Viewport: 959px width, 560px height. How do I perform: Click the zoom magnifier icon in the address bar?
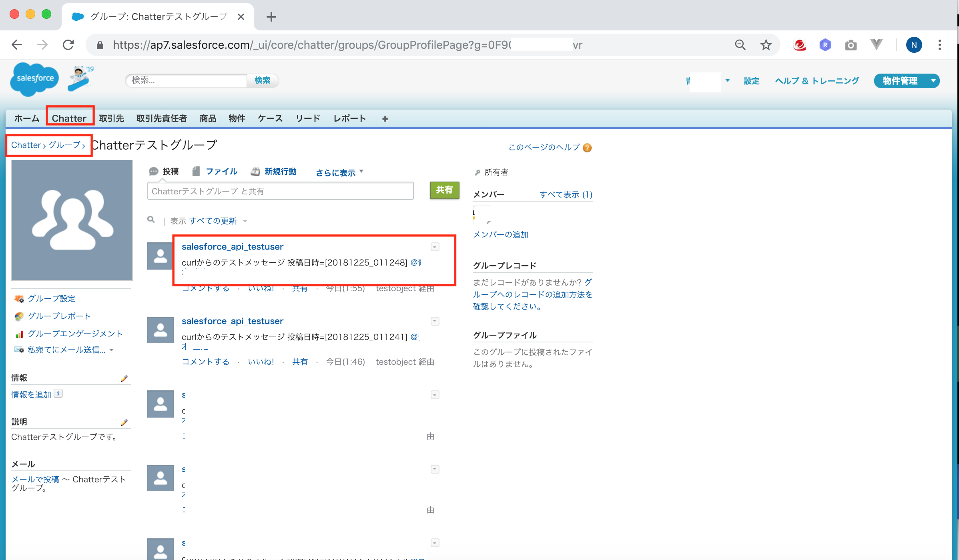(740, 45)
